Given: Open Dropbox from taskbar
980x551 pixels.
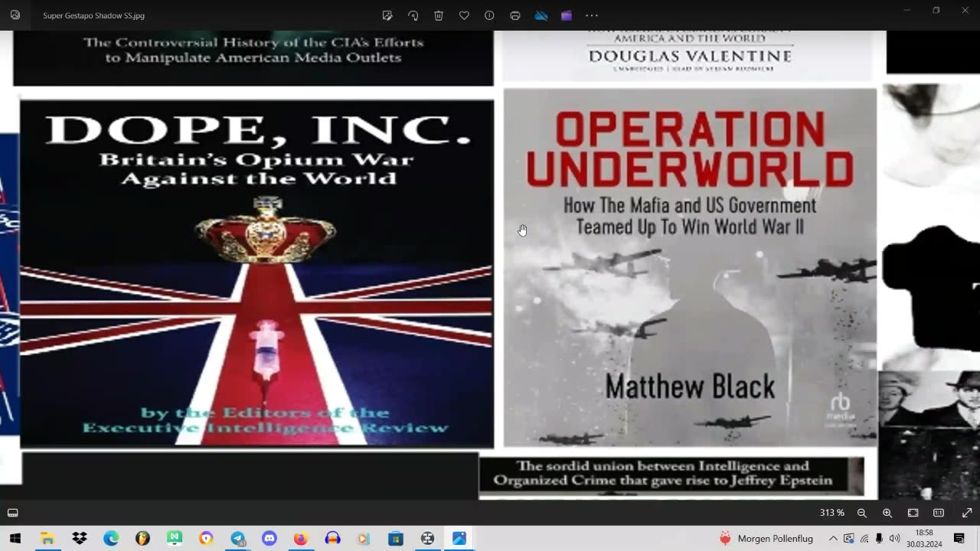Looking at the screenshot, I should pyautogui.click(x=80, y=539).
